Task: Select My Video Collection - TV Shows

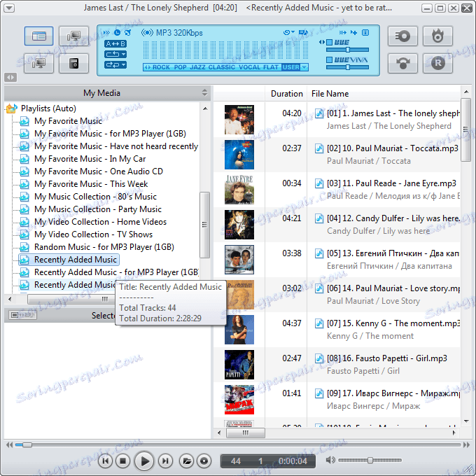Action: [x=93, y=234]
